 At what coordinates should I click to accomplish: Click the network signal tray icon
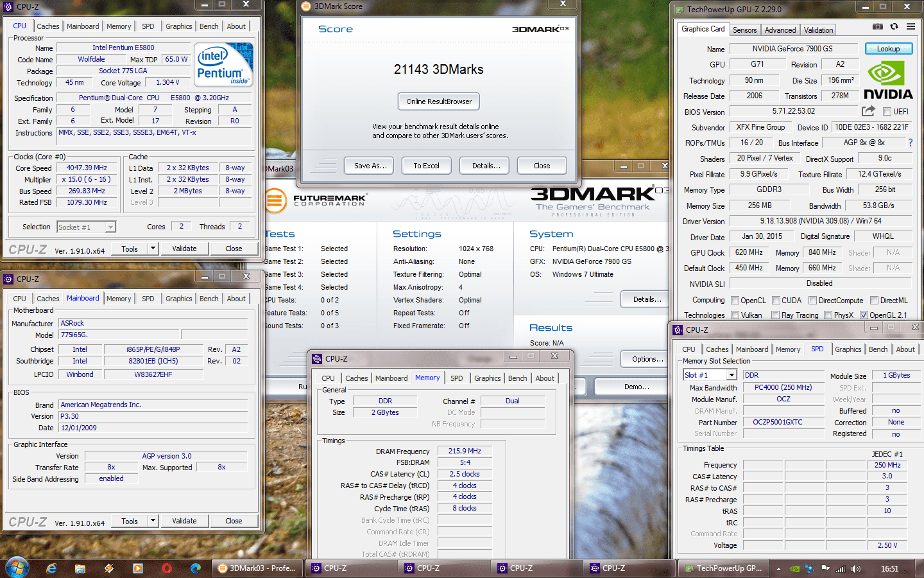(x=839, y=569)
